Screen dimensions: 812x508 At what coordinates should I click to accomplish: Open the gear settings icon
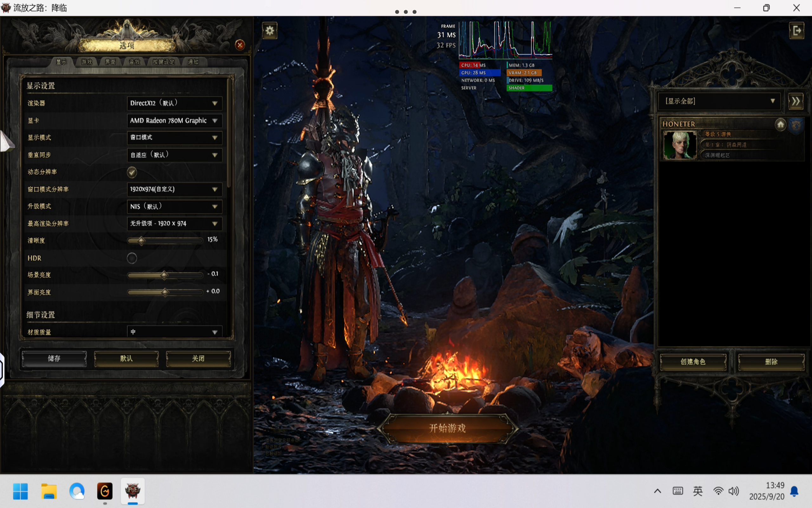[x=270, y=30]
